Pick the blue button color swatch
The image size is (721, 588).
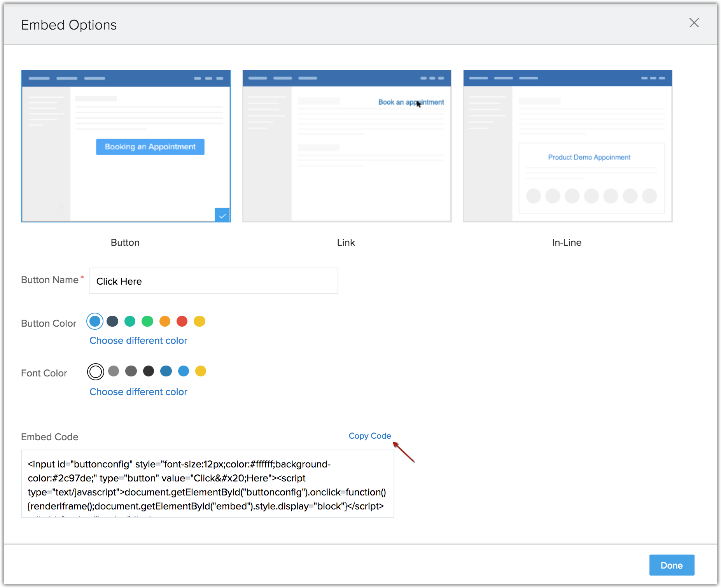(x=95, y=321)
